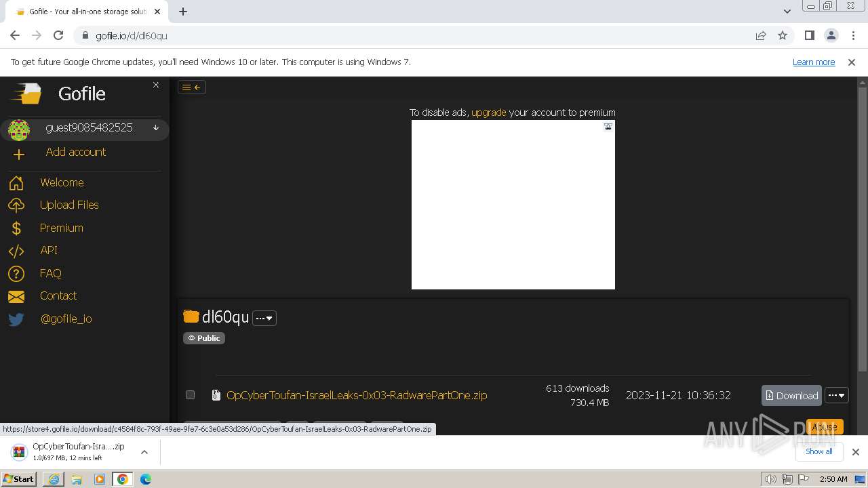Viewport: 868px width, 488px height.
Task: Click the Download button for the zip
Action: [x=791, y=396]
